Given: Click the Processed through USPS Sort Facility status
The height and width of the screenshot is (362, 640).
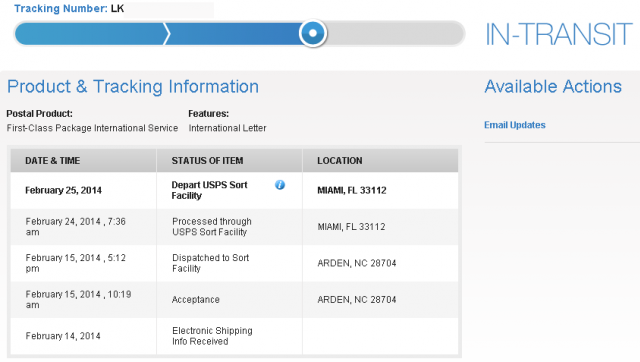Looking at the screenshot, I should point(212,227).
